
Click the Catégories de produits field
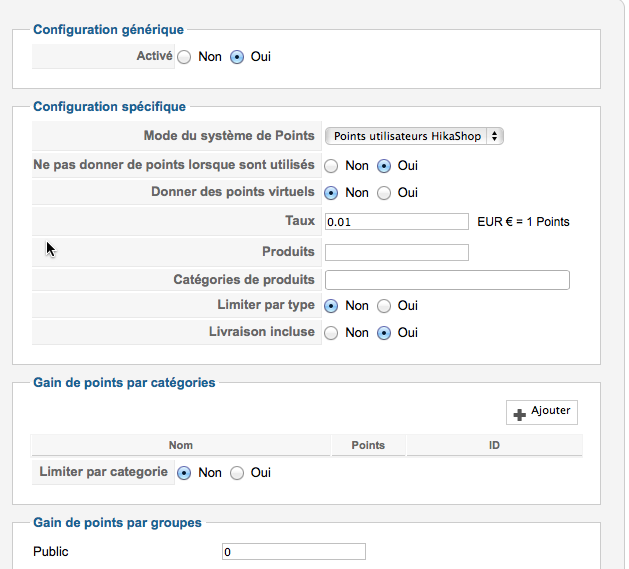pyautogui.click(x=447, y=280)
